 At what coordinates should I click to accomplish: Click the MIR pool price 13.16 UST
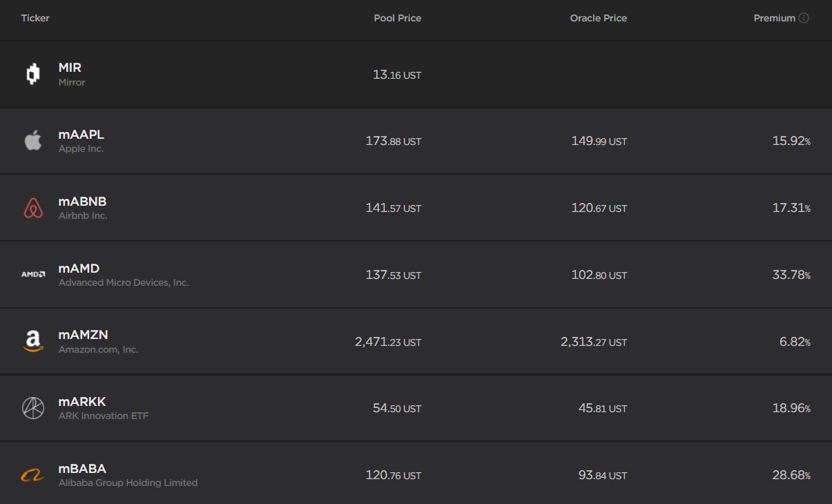[396, 75]
